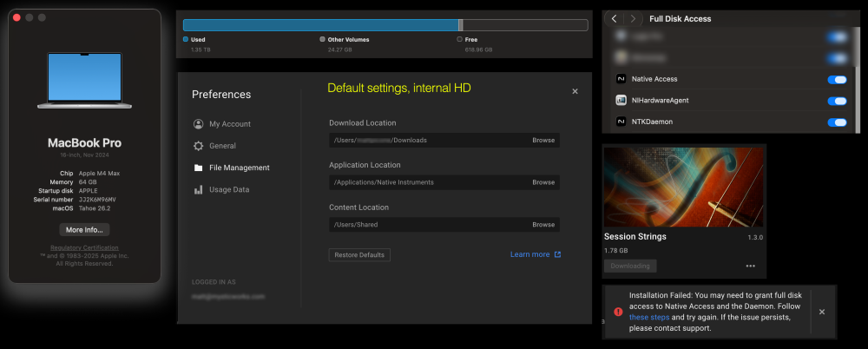Screen dimensions: 868x349
Task: Close the Preferences dialog
Action: [x=575, y=91]
